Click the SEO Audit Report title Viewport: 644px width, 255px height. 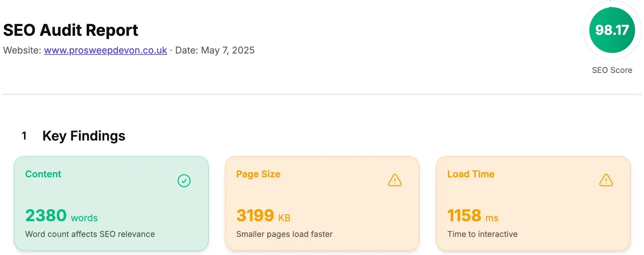click(x=71, y=30)
